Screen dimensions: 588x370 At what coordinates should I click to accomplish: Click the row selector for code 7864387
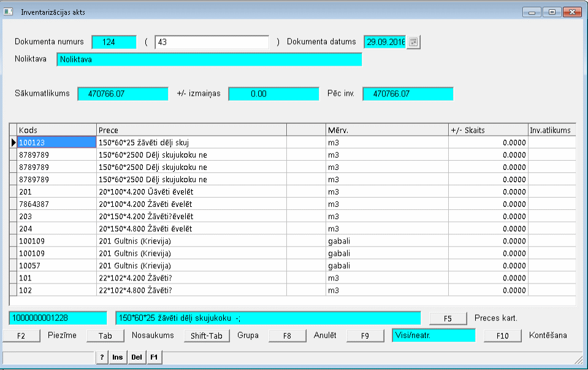tap(13, 204)
